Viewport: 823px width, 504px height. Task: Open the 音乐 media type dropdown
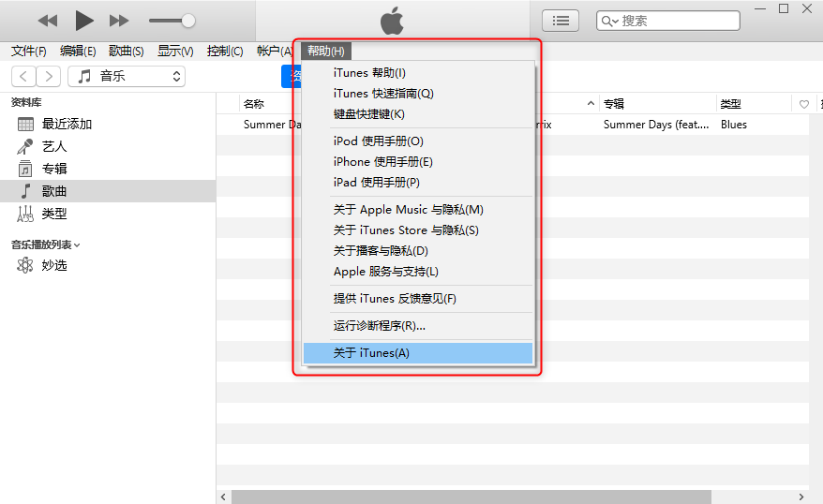127,76
